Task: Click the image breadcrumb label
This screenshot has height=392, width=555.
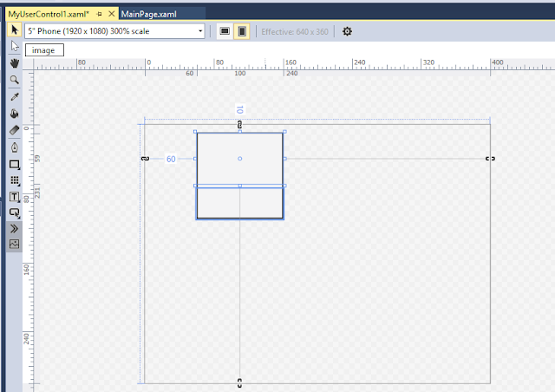Action: pyautogui.click(x=44, y=50)
